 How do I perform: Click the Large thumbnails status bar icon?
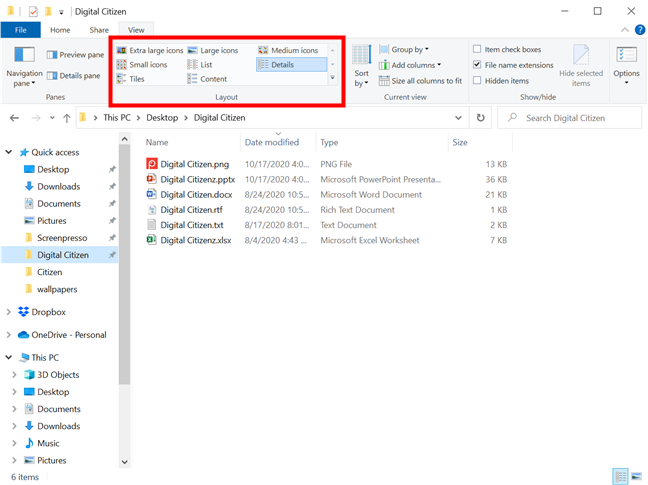636,476
